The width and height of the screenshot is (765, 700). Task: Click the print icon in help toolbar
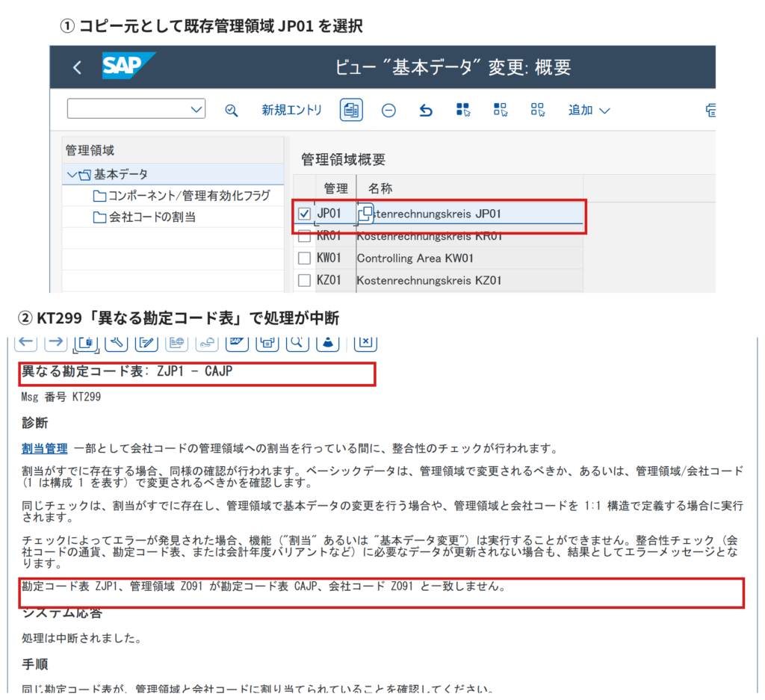[267, 342]
